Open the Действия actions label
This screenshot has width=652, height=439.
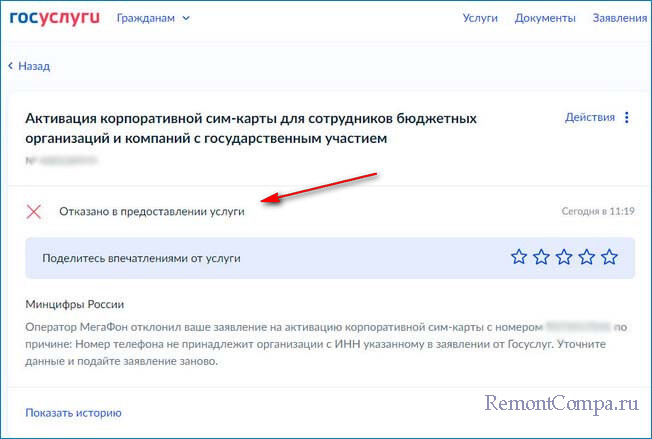tap(590, 117)
